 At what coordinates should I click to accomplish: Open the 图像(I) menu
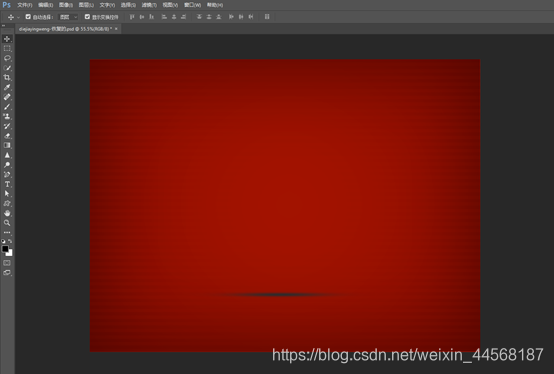[x=66, y=5]
